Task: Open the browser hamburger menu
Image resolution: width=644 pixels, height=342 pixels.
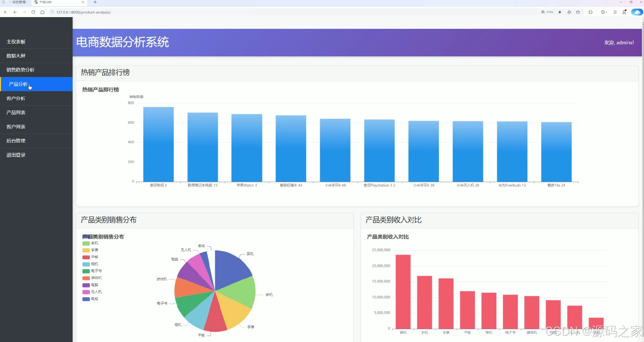Action: point(615,12)
